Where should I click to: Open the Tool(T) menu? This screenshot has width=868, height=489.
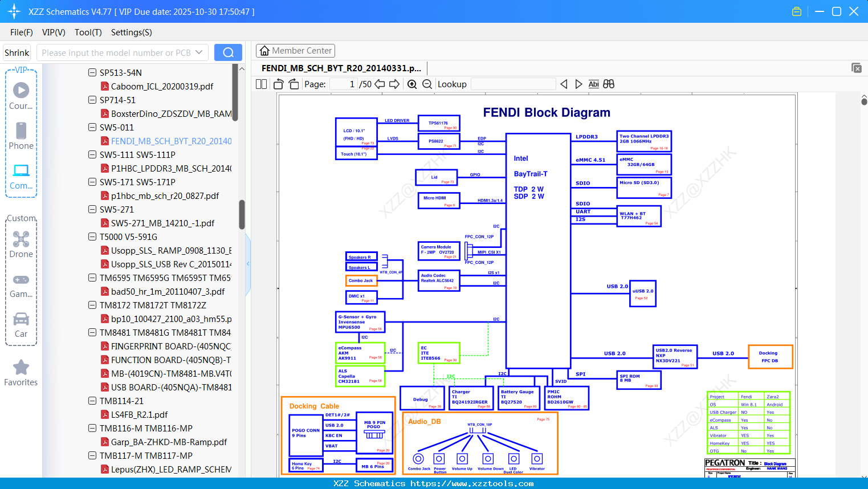[88, 32]
